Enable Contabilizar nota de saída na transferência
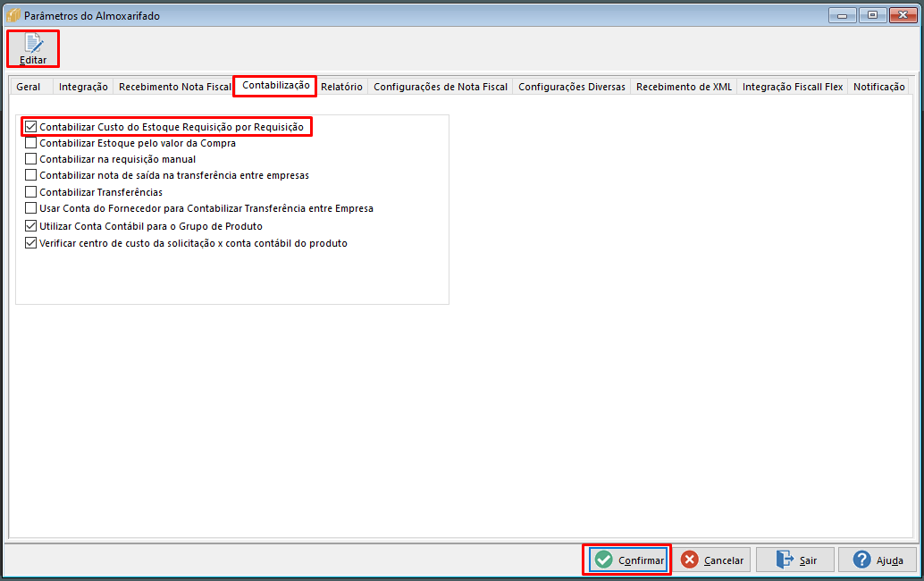This screenshot has height=581, width=924. [x=30, y=175]
